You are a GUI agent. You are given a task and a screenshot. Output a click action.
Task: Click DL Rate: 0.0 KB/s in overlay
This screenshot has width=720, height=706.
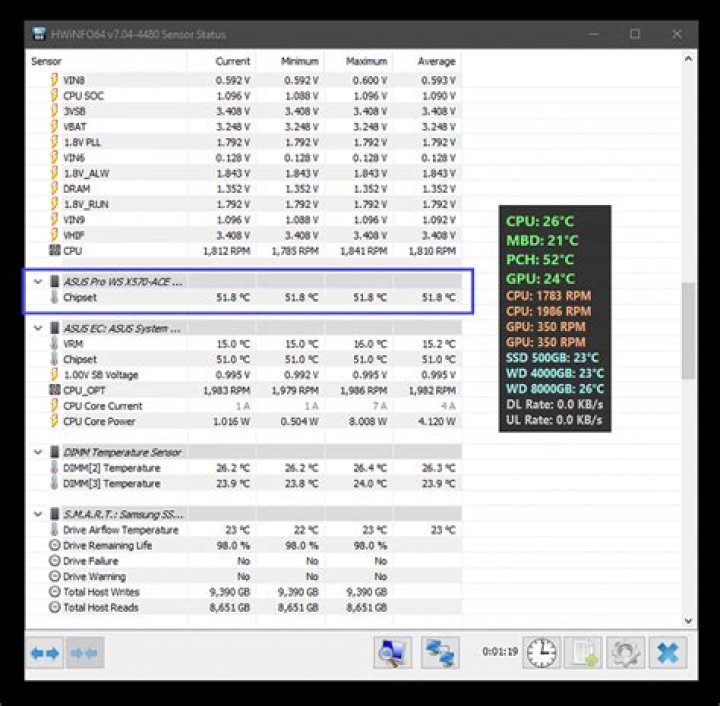point(554,404)
